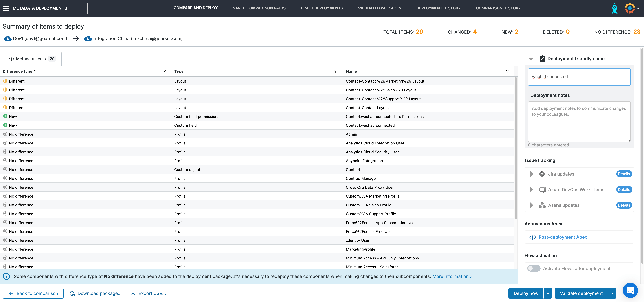
Task: Filter the Difference type column
Action: pyautogui.click(x=164, y=71)
